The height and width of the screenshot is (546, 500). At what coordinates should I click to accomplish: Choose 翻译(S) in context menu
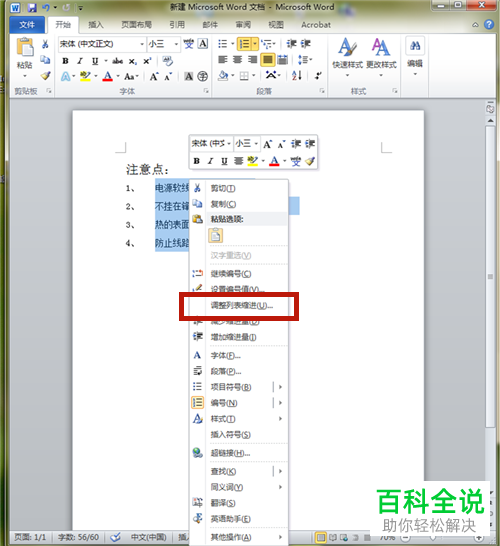[x=239, y=503]
